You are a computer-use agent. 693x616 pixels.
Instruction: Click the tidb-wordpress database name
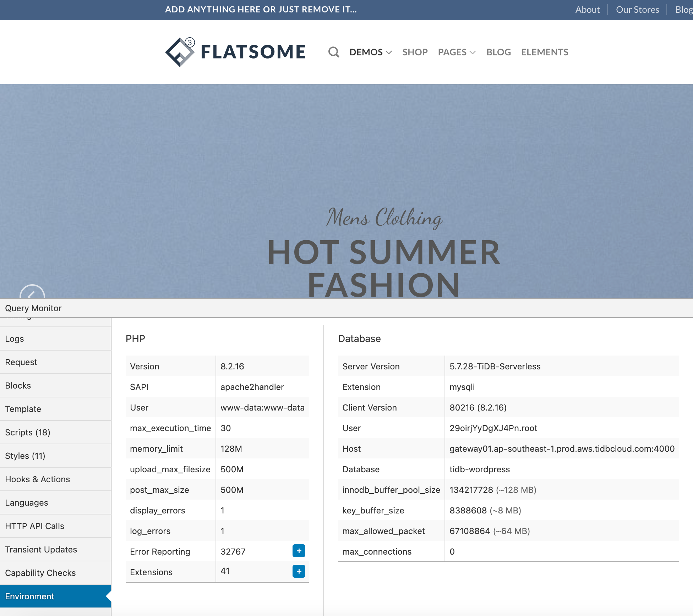coord(480,469)
